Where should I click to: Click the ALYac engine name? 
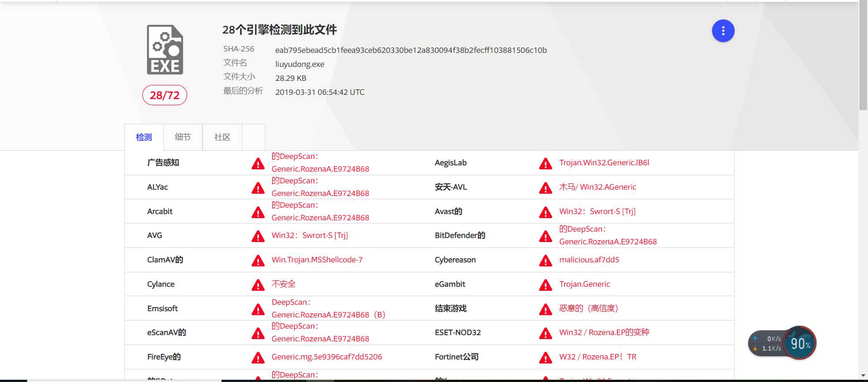click(157, 187)
